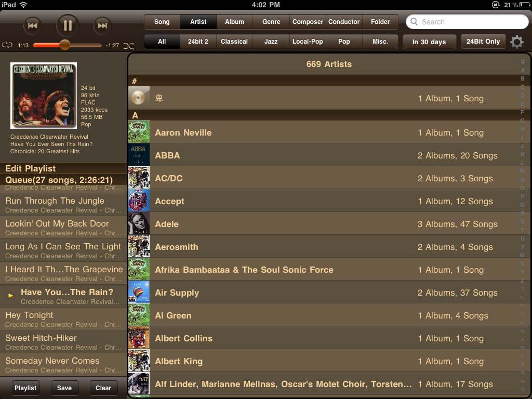The width and height of the screenshot is (532, 399).
Task: Filter by Classical genre
Action: coord(234,42)
